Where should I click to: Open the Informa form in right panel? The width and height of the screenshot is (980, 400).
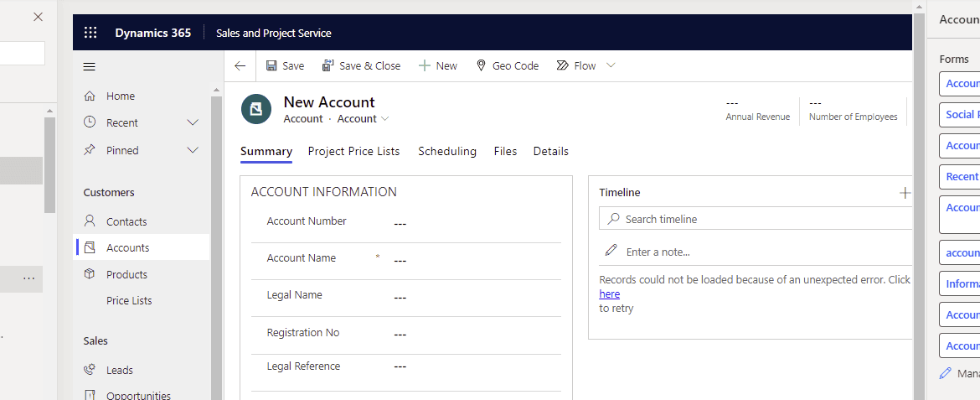959,283
